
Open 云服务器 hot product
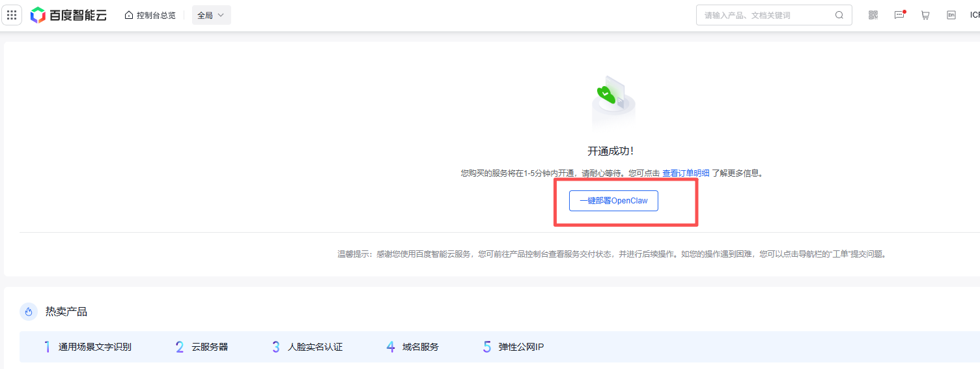point(210,347)
